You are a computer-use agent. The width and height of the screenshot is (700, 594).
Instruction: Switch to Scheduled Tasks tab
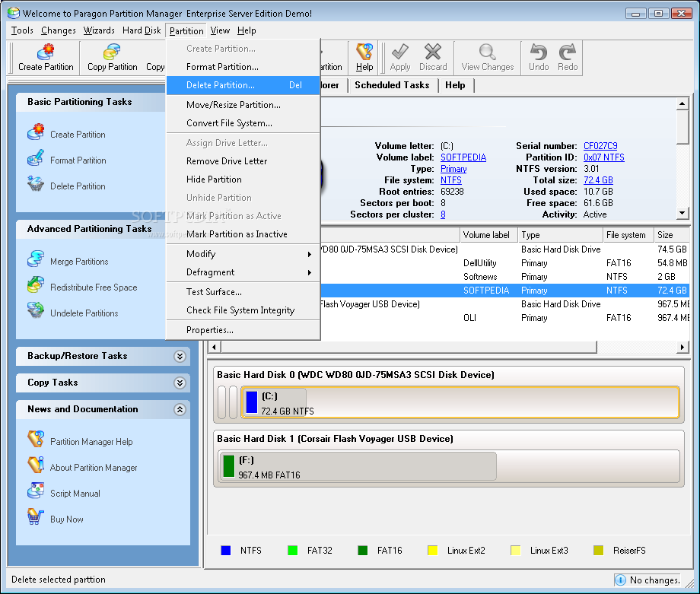tap(392, 85)
